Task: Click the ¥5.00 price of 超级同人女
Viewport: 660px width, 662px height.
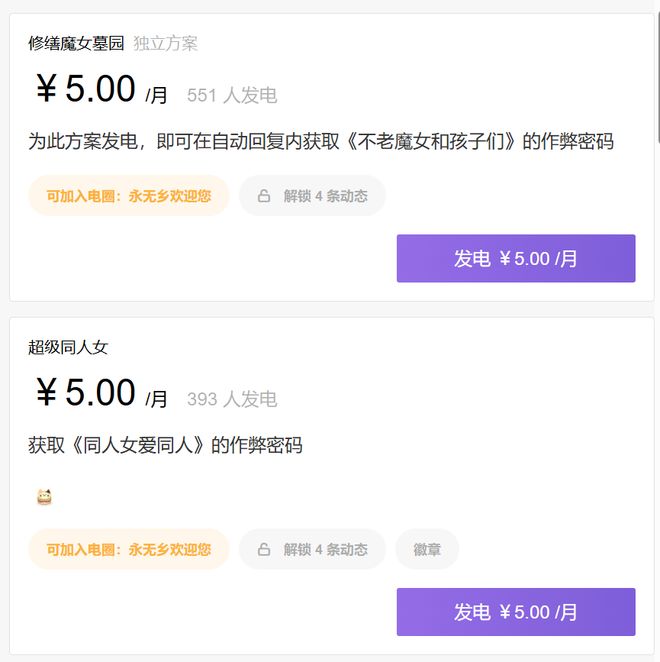Action: pos(86,393)
